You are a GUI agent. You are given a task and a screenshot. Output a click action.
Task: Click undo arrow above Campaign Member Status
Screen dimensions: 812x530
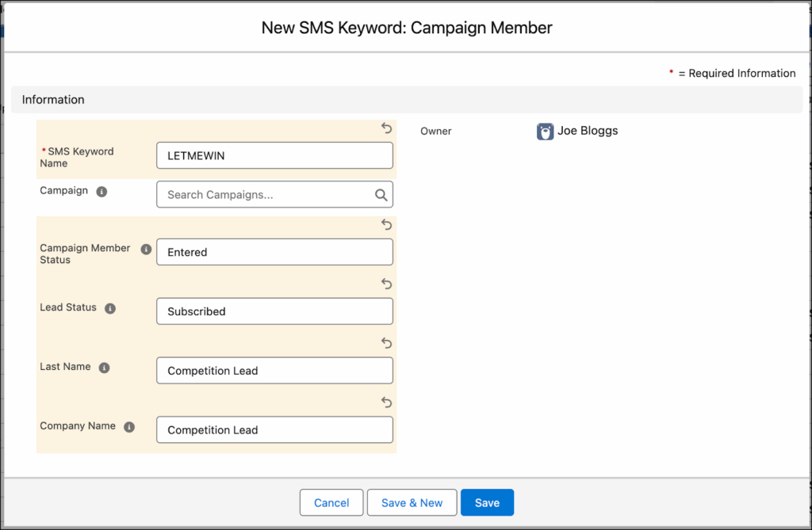tap(386, 225)
